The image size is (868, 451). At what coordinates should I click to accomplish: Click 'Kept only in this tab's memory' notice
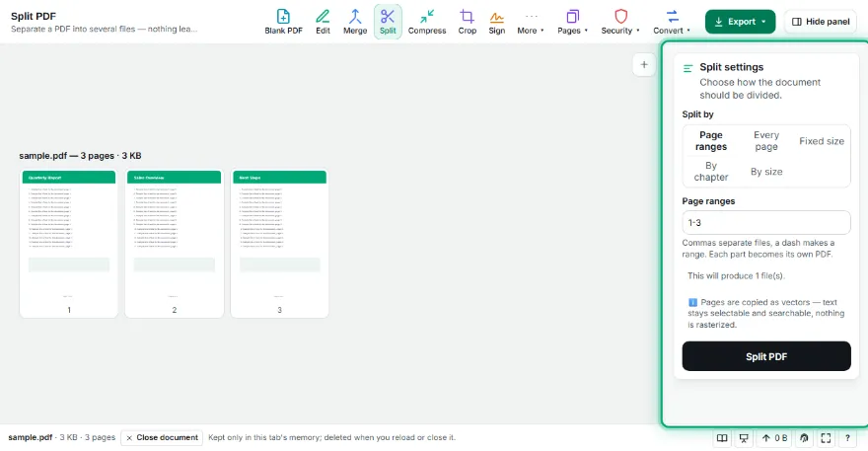[x=332, y=438]
